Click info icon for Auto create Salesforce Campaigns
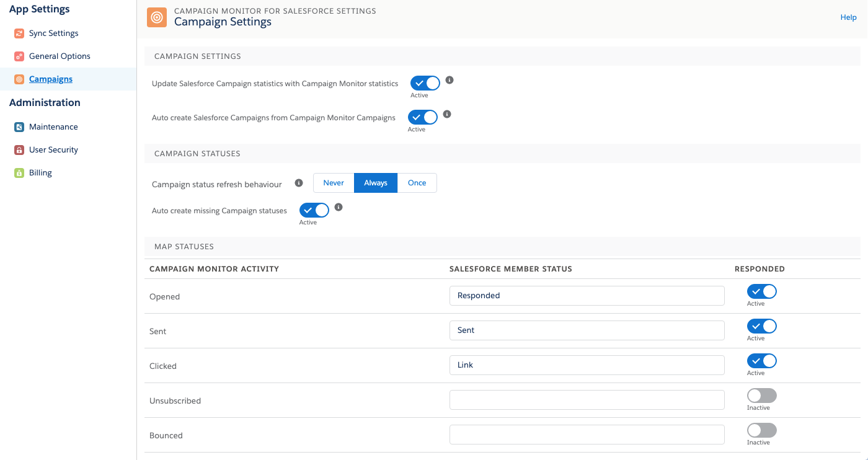The image size is (868, 460). point(447,114)
